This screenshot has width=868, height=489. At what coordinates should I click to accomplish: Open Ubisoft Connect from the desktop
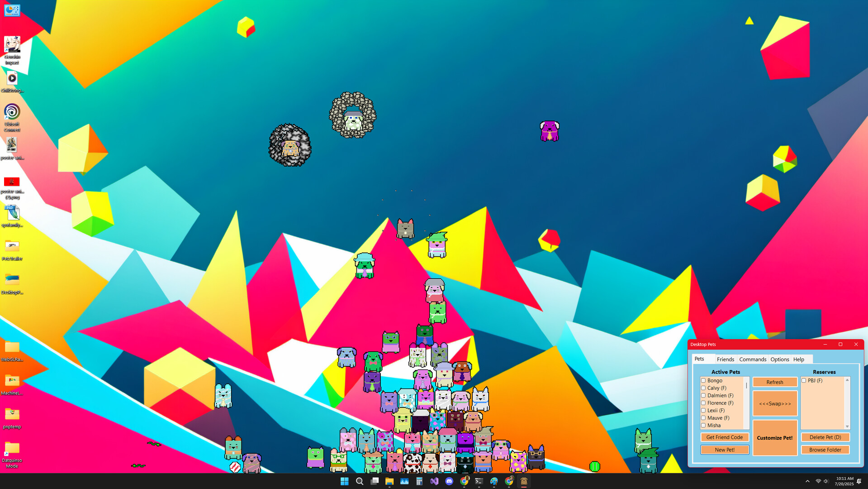click(x=12, y=112)
